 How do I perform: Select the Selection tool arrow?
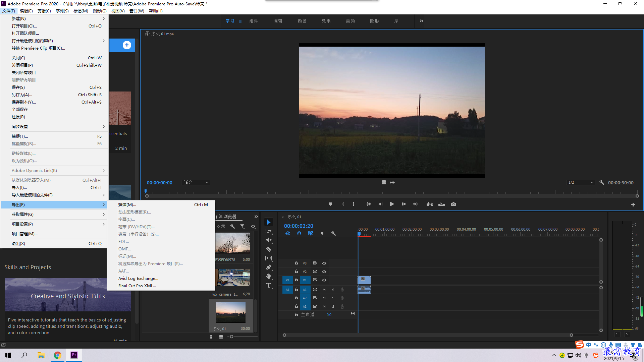click(x=269, y=222)
